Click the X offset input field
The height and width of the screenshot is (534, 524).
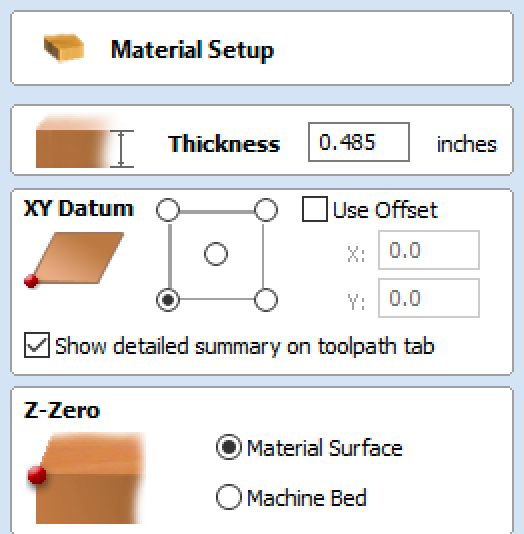tap(429, 250)
